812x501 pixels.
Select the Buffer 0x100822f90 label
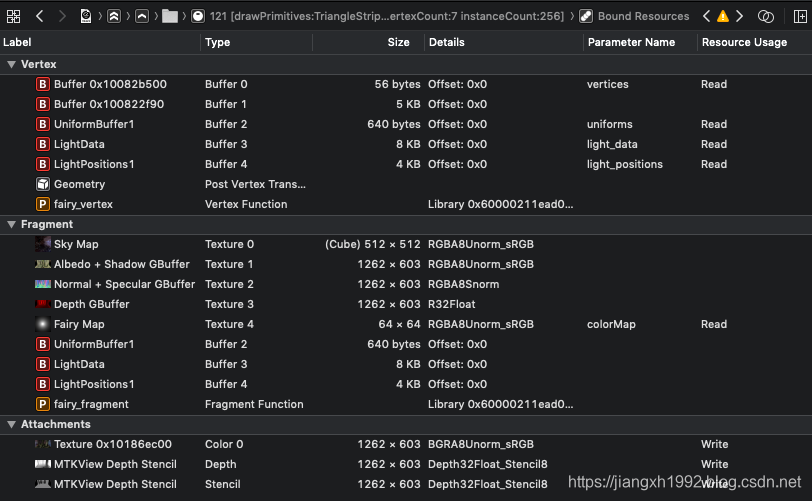tap(109, 104)
